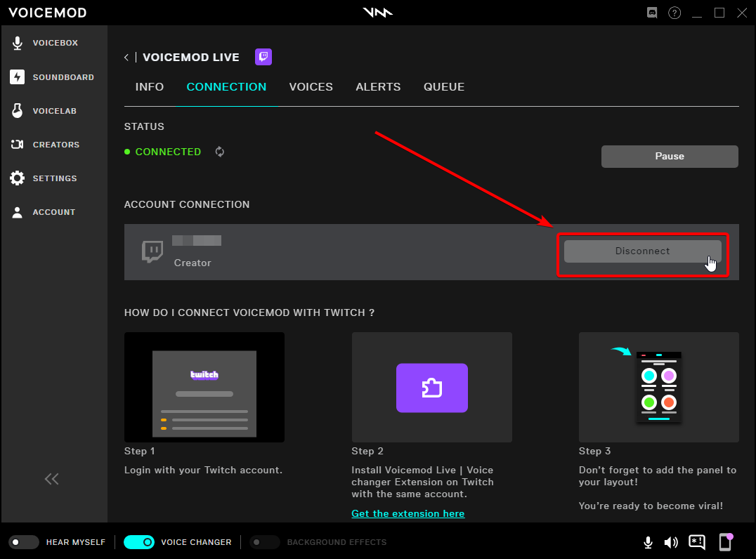Open the Alerts tab

tap(378, 87)
